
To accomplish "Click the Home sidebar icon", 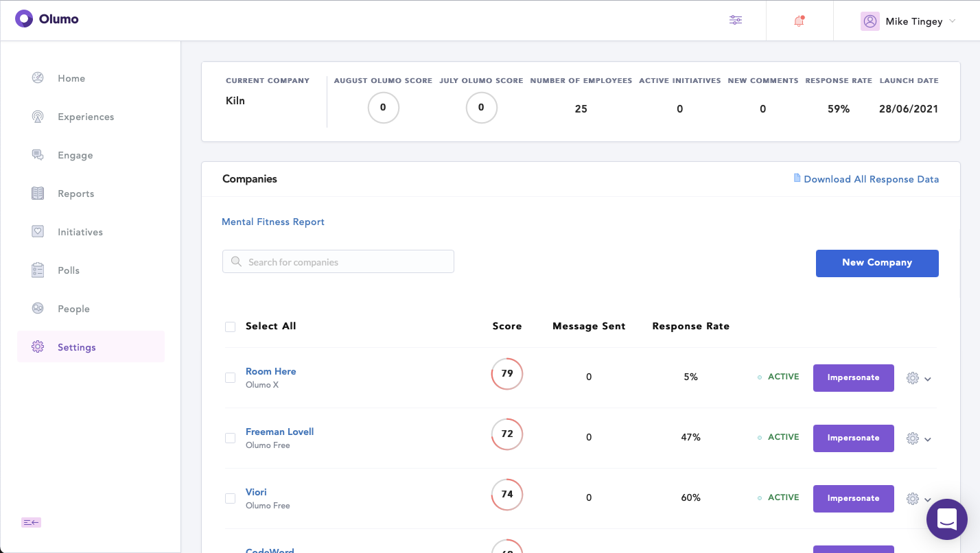I will (x=38, y=78).
